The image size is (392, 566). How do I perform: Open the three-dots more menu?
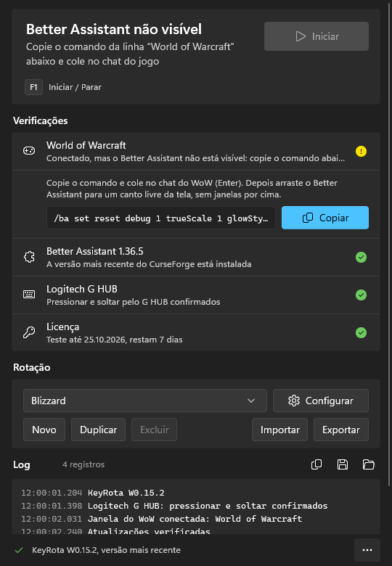tap(367, 550)
